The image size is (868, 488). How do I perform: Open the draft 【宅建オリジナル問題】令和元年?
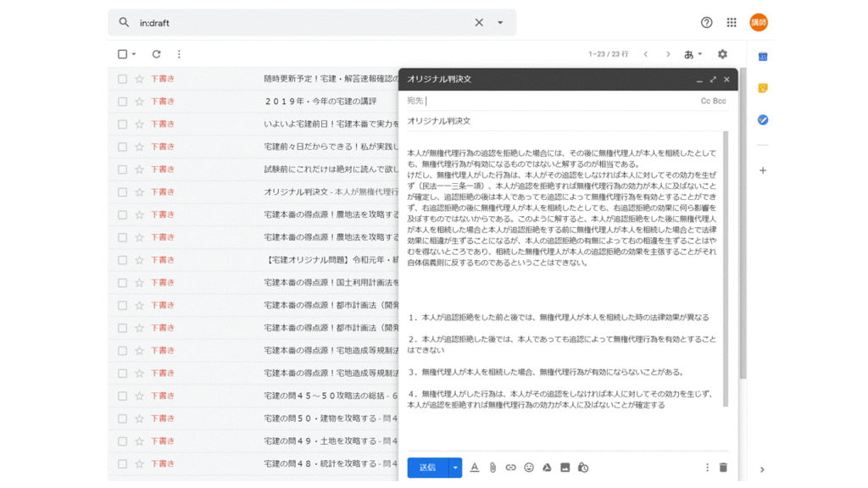(x=331, y=259)
